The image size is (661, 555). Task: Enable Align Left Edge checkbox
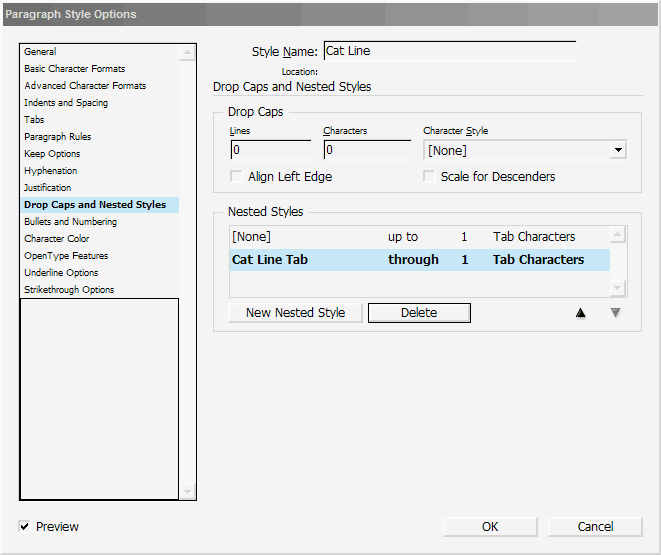tap(237, 177)
